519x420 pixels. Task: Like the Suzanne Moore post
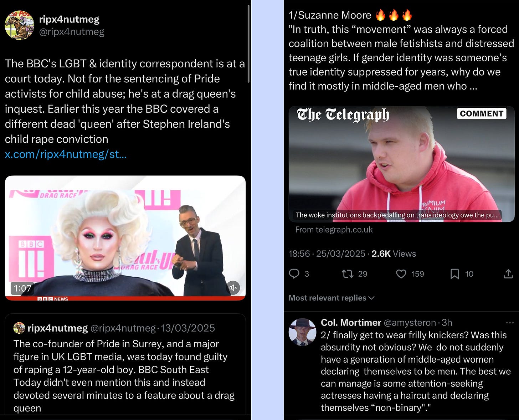(401, 274)
